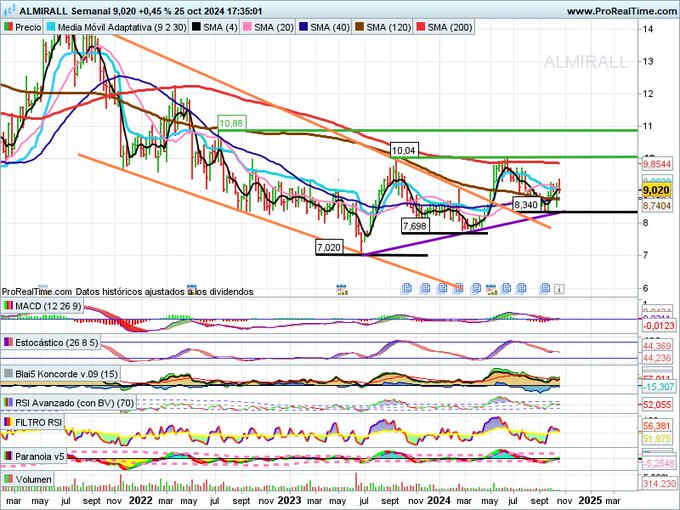Click the black SMA (4) color swatch
This screenshot has width=680, height=510.
(x=196, y=27)
